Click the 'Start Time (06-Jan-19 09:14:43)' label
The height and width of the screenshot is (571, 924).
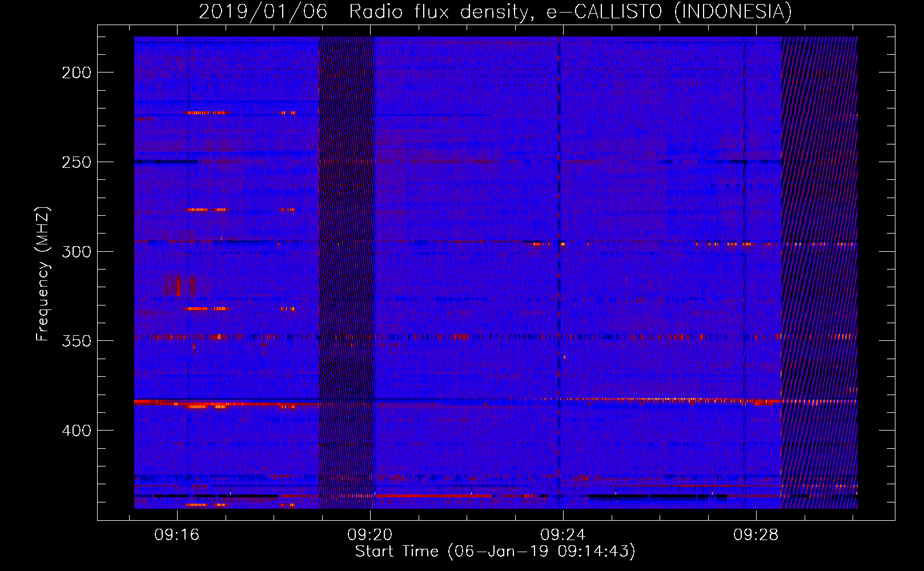coord(495,551)
